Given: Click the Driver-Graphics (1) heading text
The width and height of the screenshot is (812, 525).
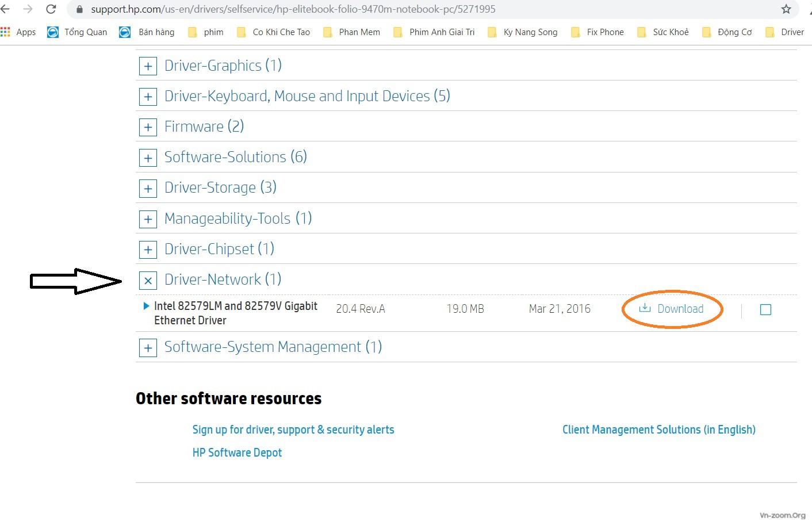Looking at the screenshot, I should [x=223, y=66].
